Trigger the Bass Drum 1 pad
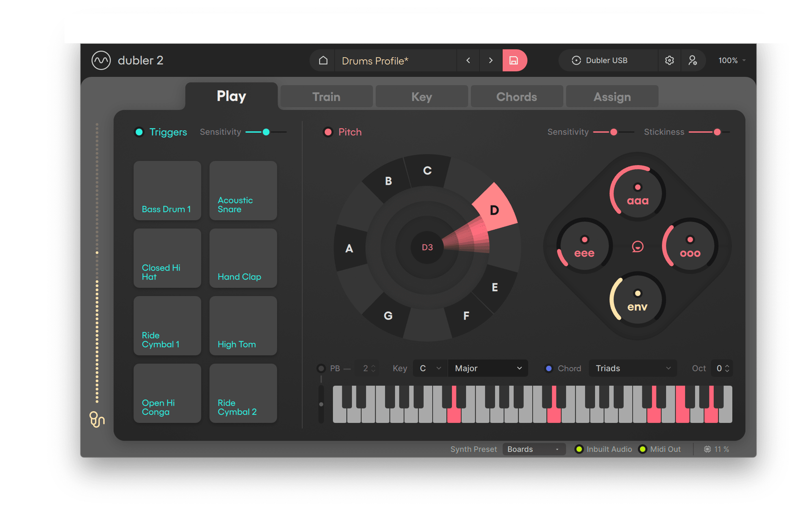This screenshot has width=792, height=532. (x=167, y=191)
